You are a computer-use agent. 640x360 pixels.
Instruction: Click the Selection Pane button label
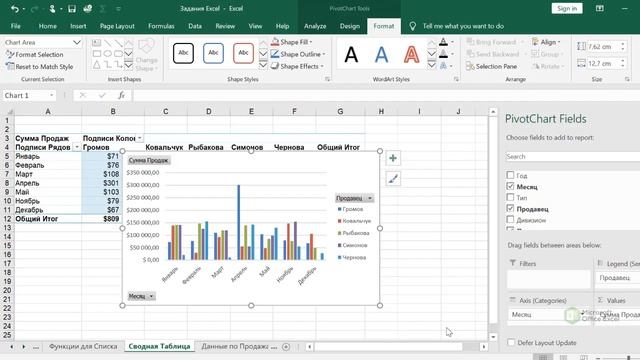[x=496, y=66]
